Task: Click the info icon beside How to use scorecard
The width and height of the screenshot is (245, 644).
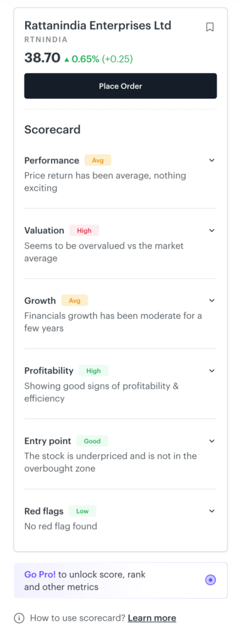Action: pyautogui.click(x=19, y=618)
